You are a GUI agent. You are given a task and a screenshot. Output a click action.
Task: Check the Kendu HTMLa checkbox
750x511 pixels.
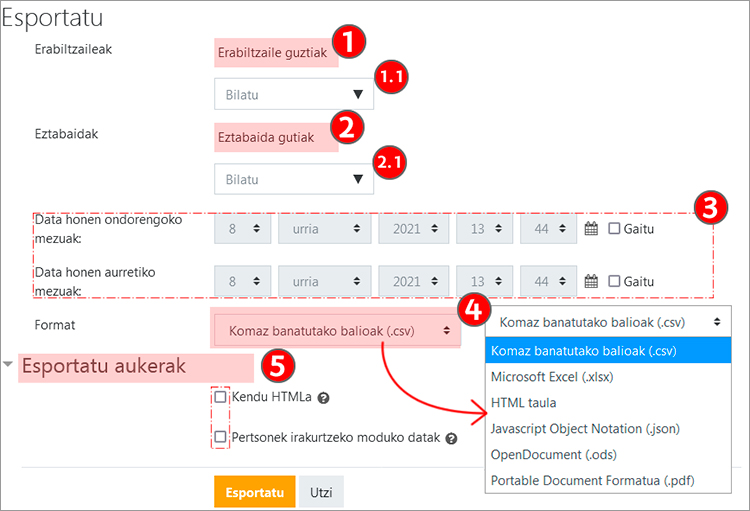tap(221, 397)
